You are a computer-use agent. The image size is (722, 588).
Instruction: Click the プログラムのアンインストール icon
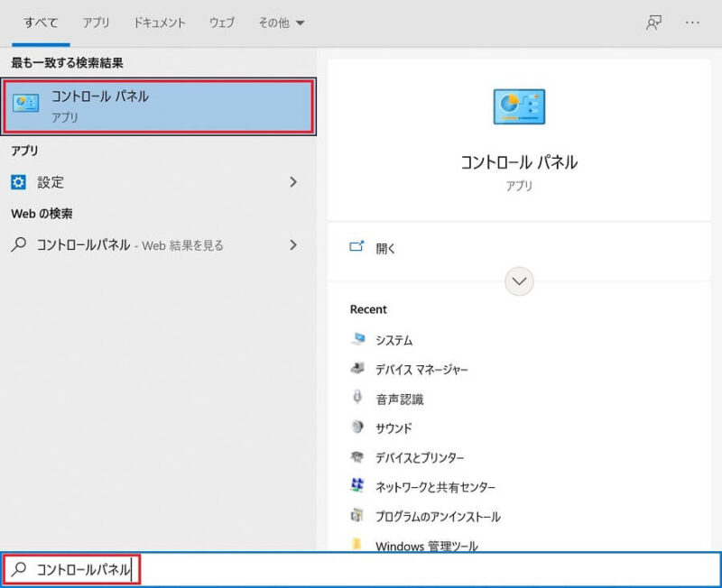357,515
